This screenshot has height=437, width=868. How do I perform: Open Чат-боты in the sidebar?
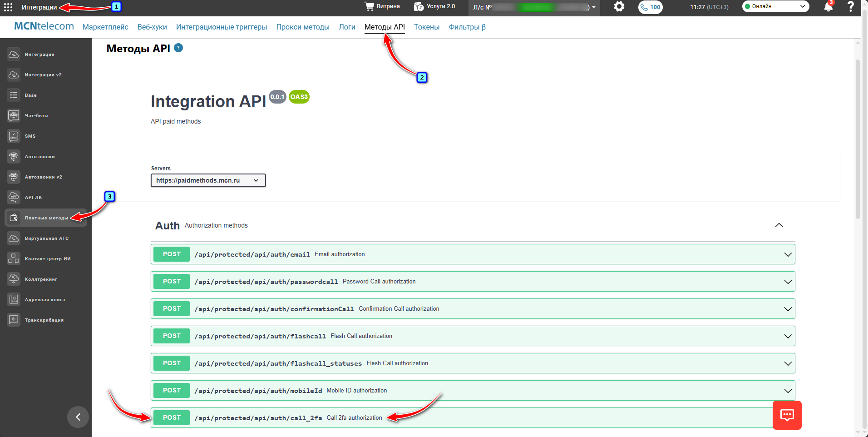tap(36, 116)
